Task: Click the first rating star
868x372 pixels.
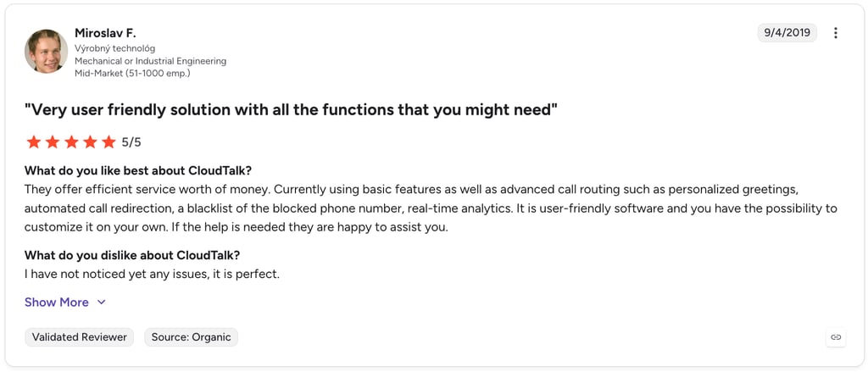Action: (34, 142)
